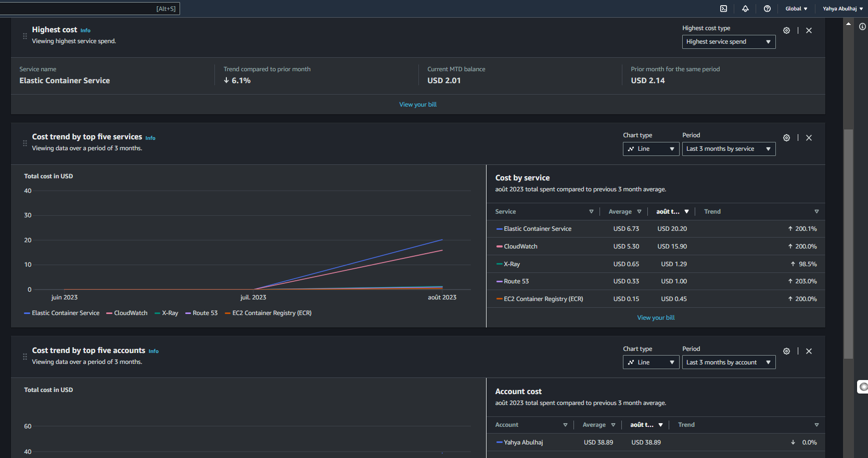868x458 pixels.
Task: Toggle CloudWatch in chart legend
Action: 127,313
